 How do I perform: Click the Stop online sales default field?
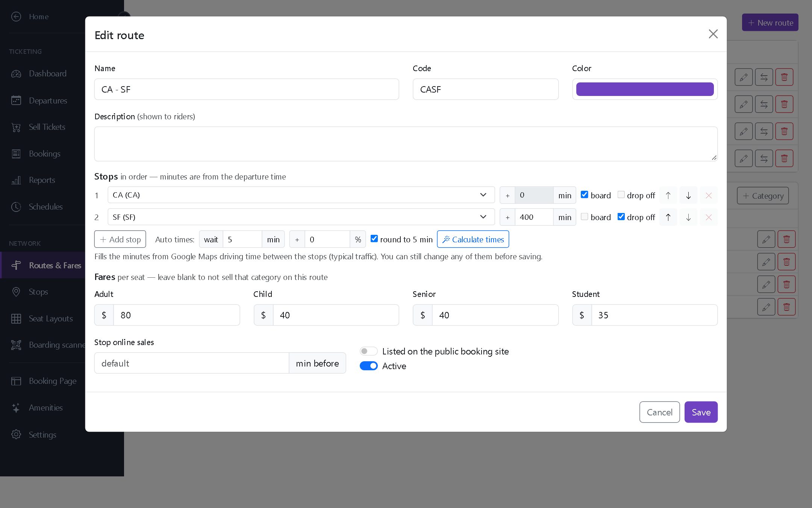tap(191, 363)
